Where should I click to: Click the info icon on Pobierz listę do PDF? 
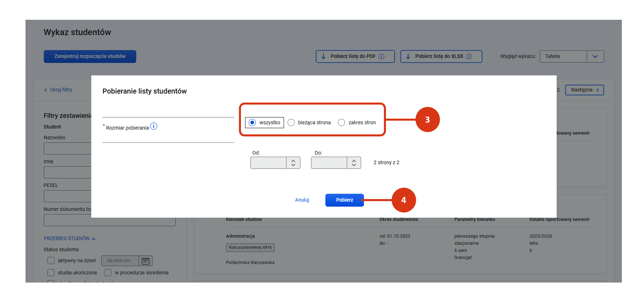pos(382,56)
